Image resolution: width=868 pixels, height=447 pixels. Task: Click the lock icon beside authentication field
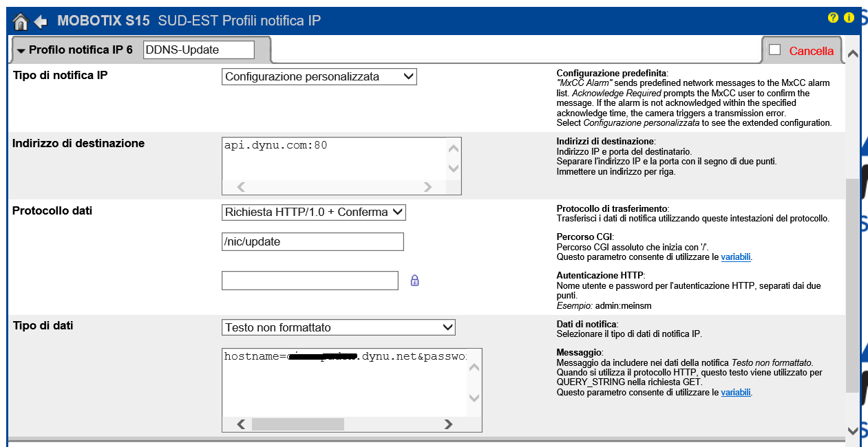[414, 281]
